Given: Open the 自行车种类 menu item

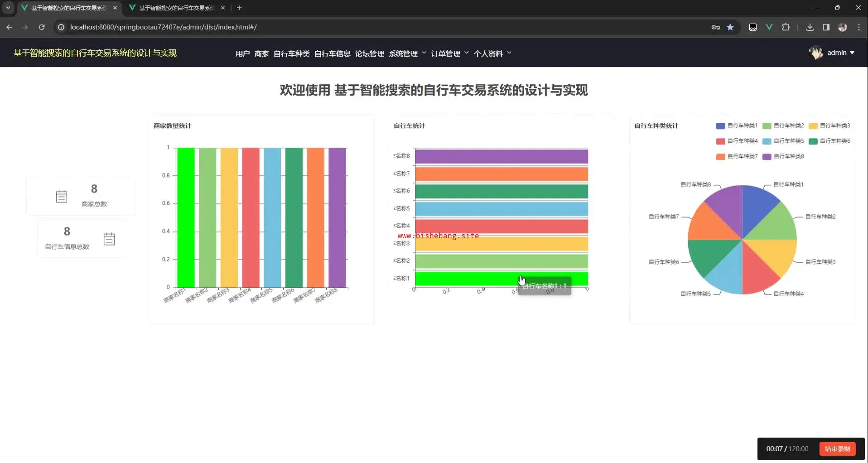Looking at the screenshot, I should coord(291,53).
